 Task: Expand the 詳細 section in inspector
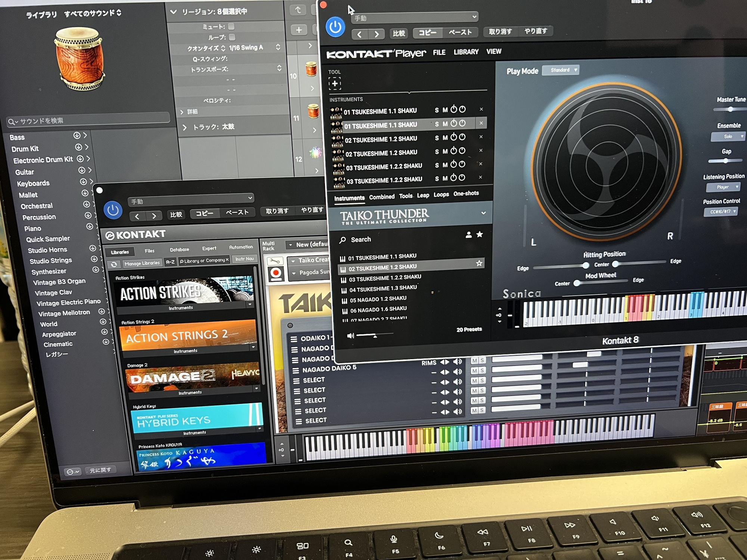tap(182, 112)
